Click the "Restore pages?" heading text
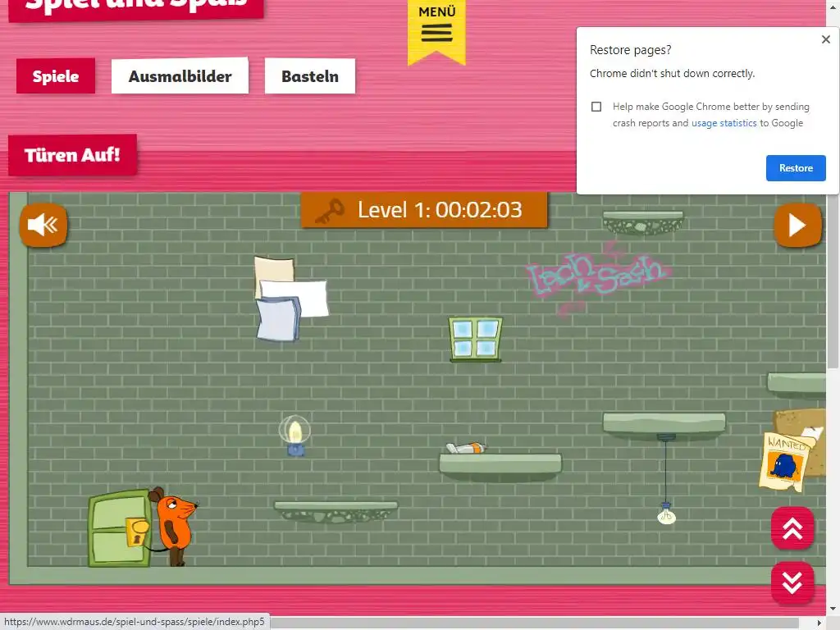 coord(630,50)
